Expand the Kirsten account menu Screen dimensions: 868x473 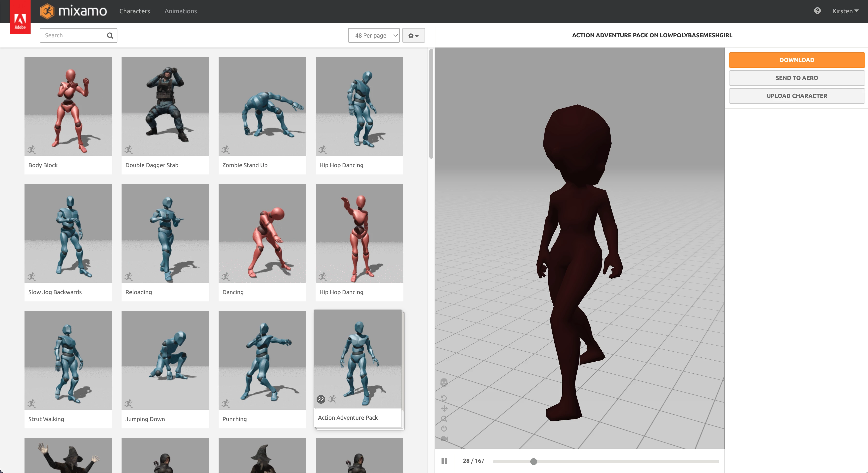[845, 11]
